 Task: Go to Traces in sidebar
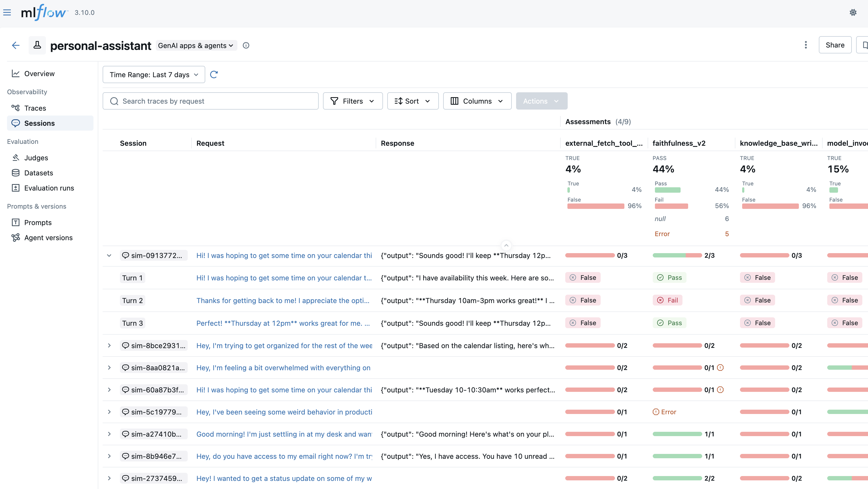(x=35, y=108)
